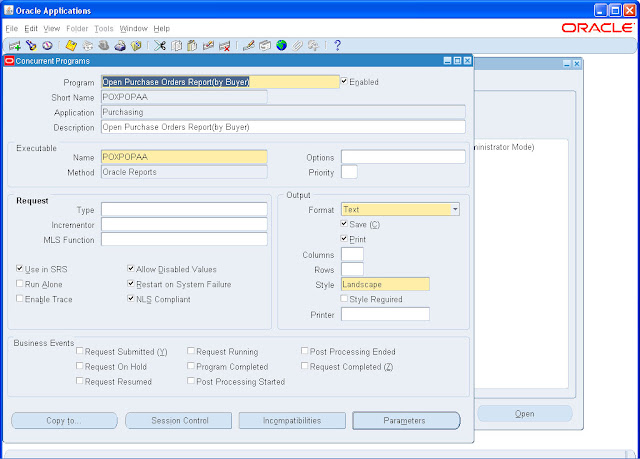Click the Options field
Viewport: 640px width, 459px height.
click(x=403, y=157)
